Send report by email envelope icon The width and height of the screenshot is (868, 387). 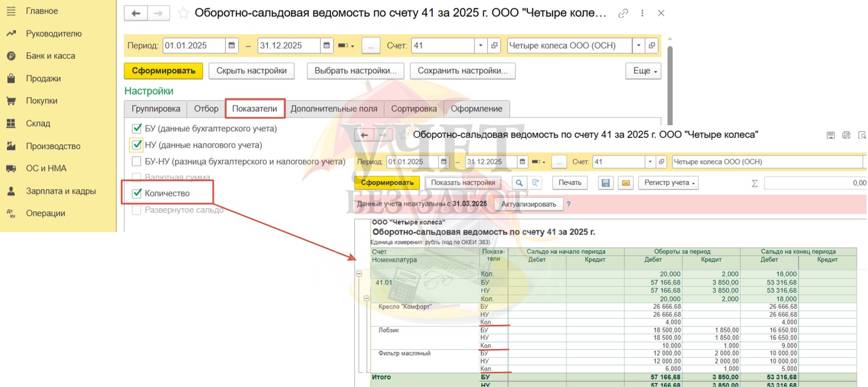pos(626,183)
